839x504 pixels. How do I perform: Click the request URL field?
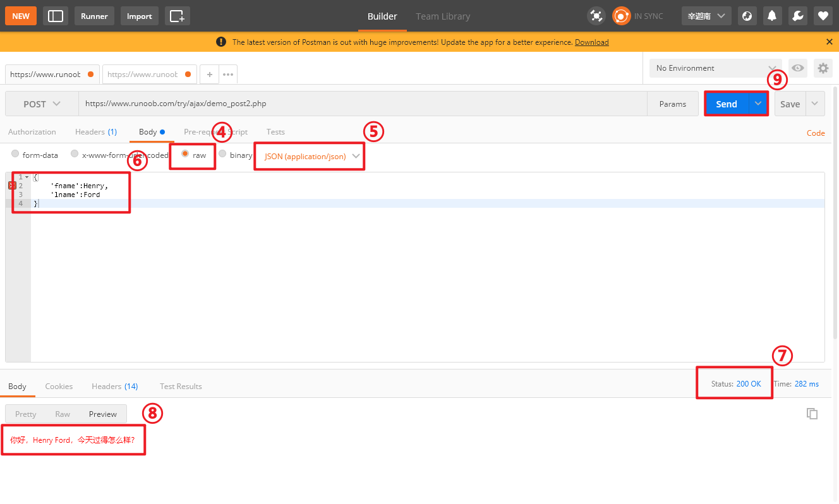pyautogui.click(x=363, y=104)
